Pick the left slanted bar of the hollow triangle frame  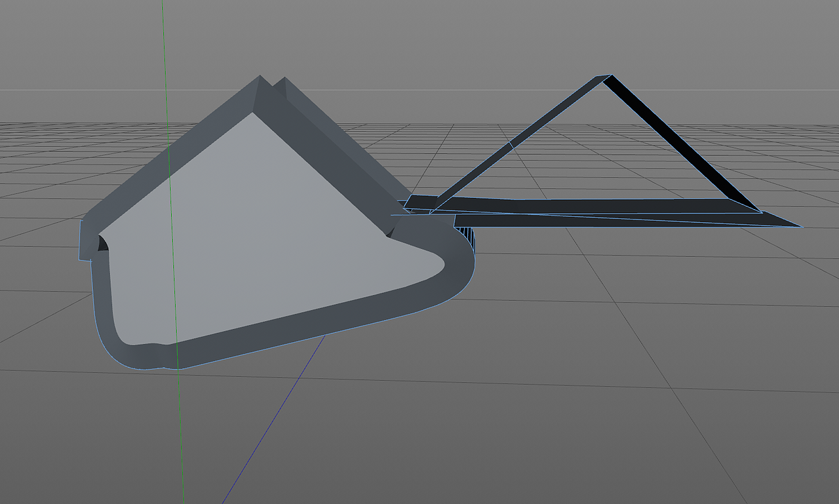[x=518, y=142]
